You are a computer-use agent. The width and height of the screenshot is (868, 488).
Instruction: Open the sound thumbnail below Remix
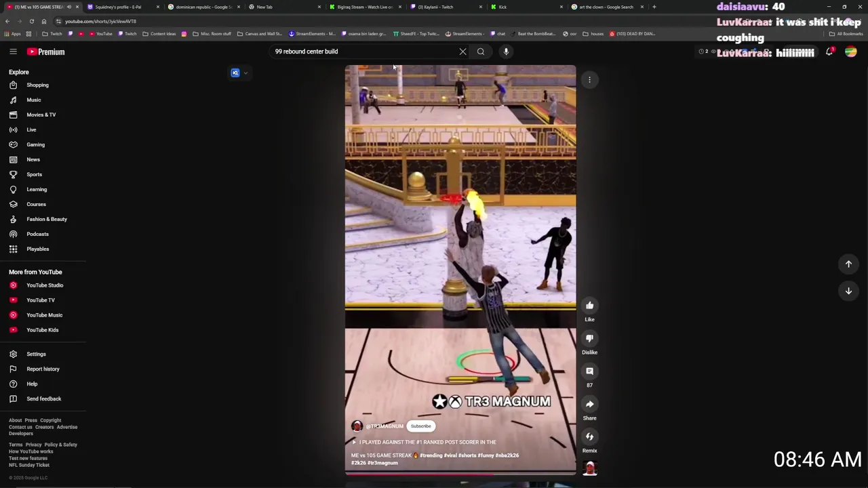(x=589, y=468)
